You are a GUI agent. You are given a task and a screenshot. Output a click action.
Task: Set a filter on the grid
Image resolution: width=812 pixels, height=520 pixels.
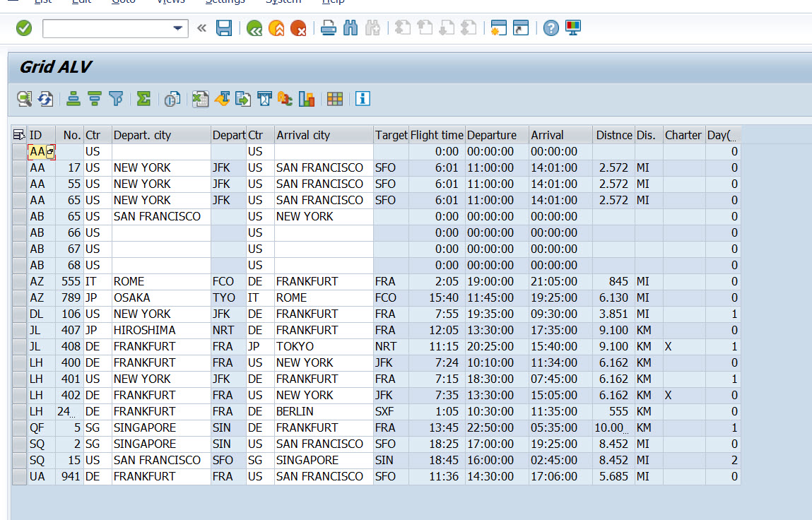click(115, 99)
